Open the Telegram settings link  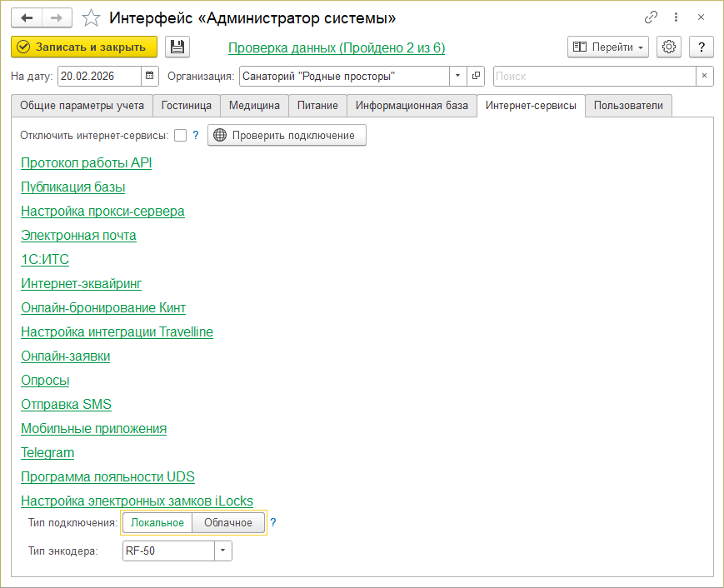47,453
